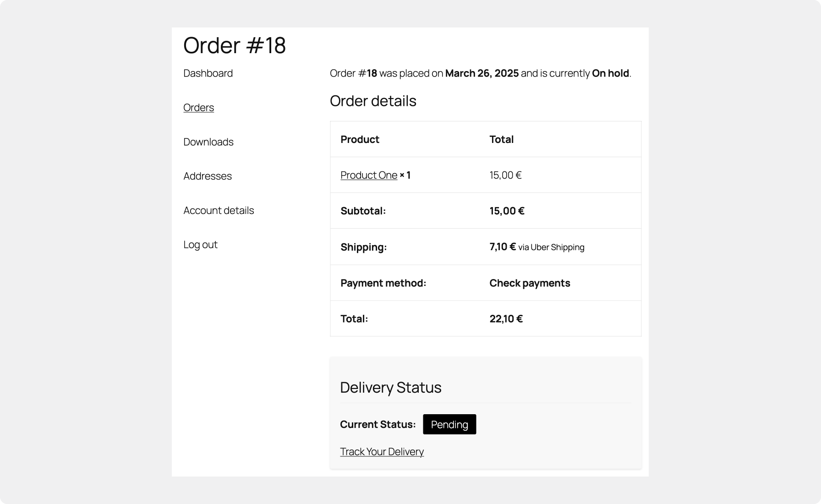Open the Addresses page

click(207, 176)
